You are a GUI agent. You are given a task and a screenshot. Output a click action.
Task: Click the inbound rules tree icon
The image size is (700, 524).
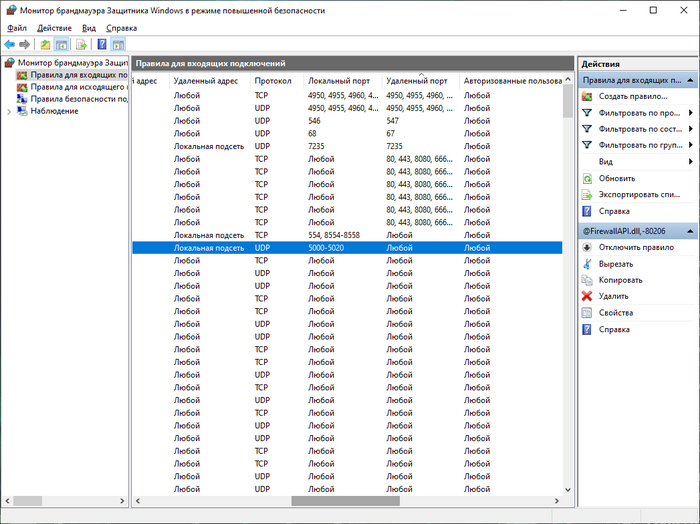tap(22, 75)
